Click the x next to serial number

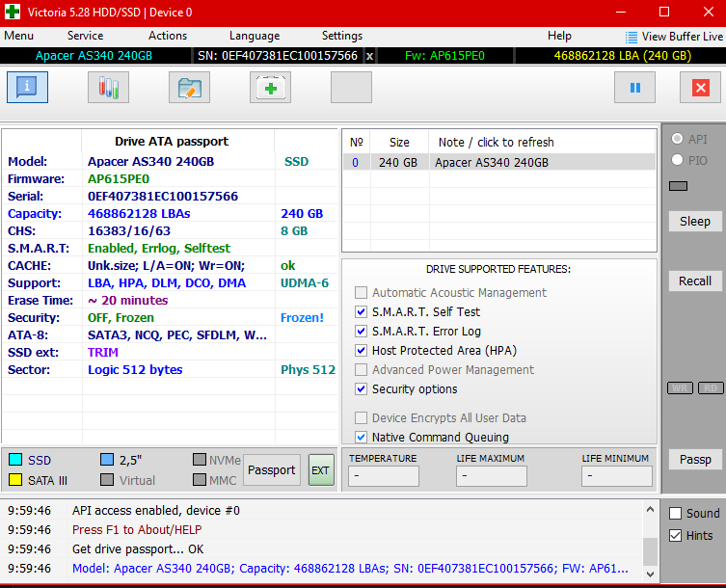[x=369, y=56]
